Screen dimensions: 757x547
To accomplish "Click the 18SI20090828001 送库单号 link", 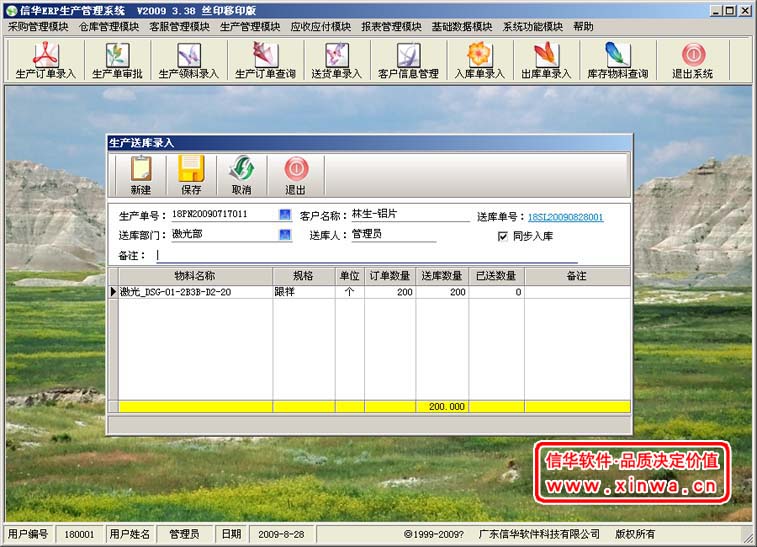I will pos(565,216).
